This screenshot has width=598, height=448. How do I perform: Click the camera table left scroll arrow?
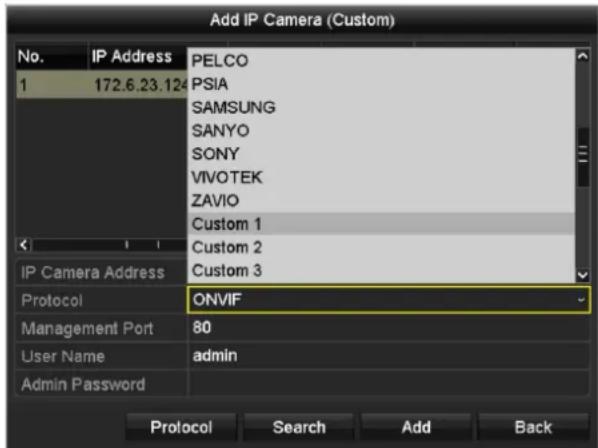click(x=24, y=244)
